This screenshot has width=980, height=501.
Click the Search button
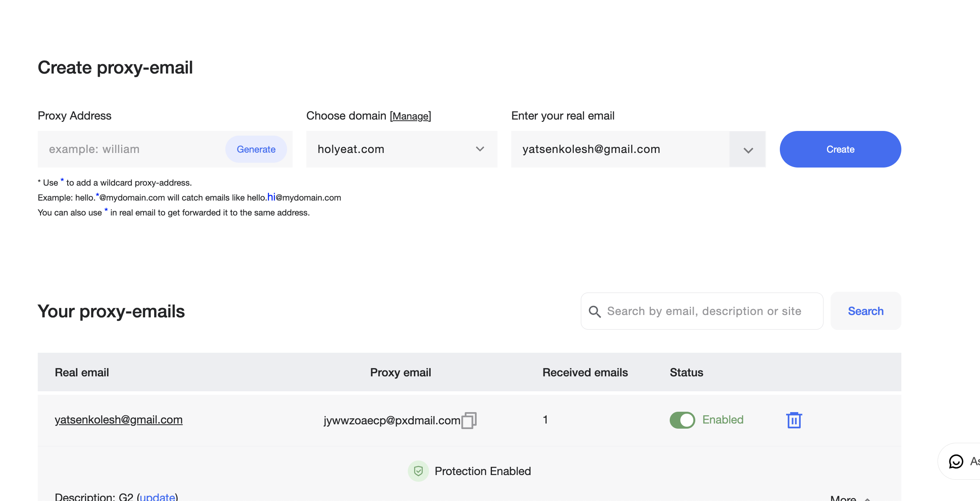[x=865, y=311]
